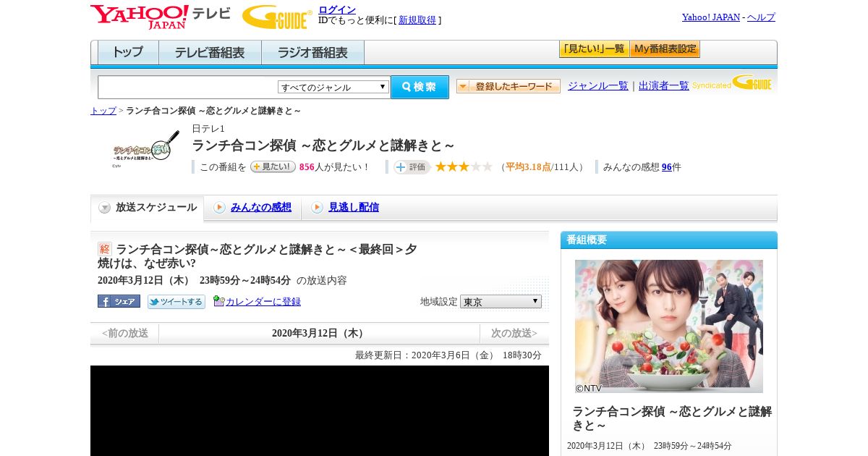Click the show logo thumbnail

click(146, 148)
